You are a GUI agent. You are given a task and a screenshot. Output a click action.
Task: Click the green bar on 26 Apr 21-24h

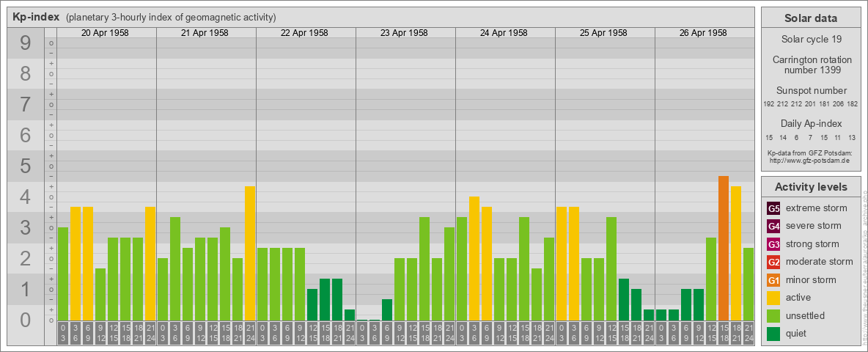coord(749,284)
